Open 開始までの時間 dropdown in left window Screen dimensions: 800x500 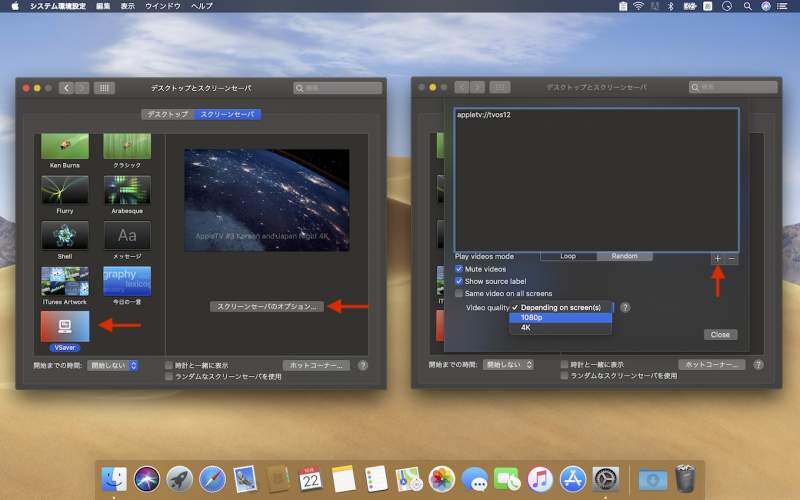click(112, 365)
